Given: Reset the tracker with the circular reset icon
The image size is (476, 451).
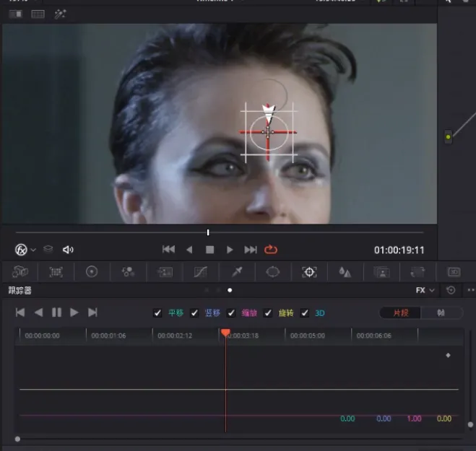Looking at the screenshot, I should (x=451, y=290).
